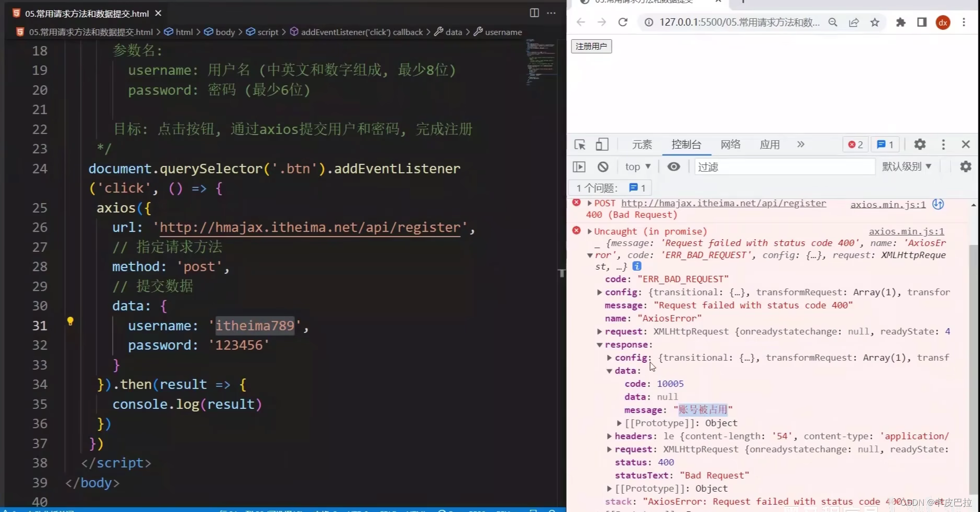Clear the console with the no-entry icon
The image size is (980, 512).
603,166
